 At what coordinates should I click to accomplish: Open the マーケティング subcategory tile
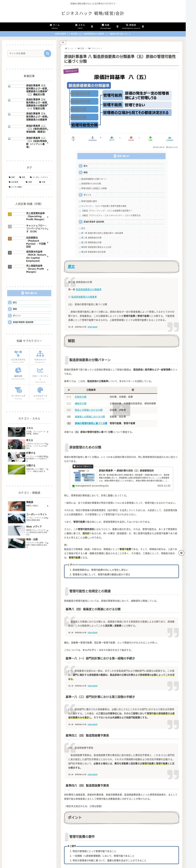[18, 393]
